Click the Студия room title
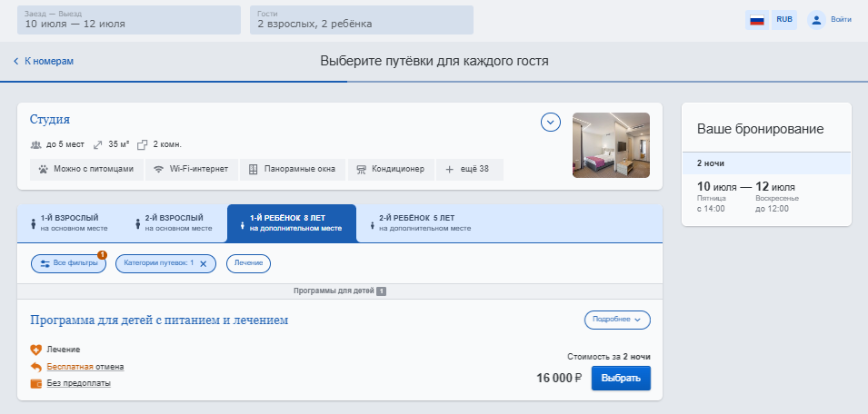 pyautogui.click(x=50, y=120)
